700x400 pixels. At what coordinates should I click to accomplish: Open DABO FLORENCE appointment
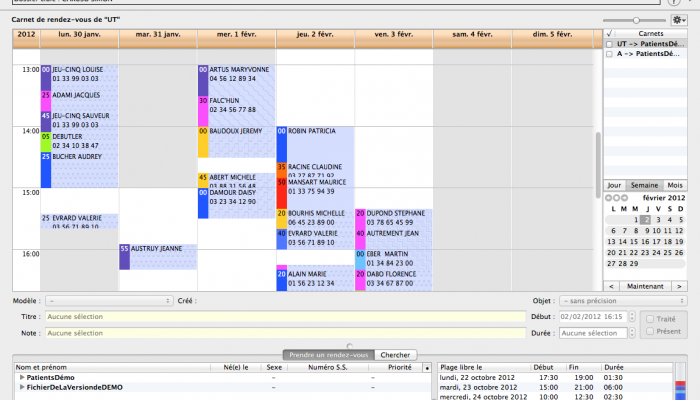pos(394,280)
